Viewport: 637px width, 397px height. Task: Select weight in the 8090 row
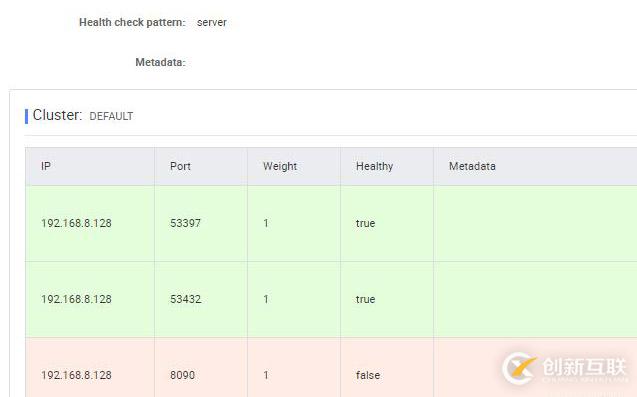266,375
